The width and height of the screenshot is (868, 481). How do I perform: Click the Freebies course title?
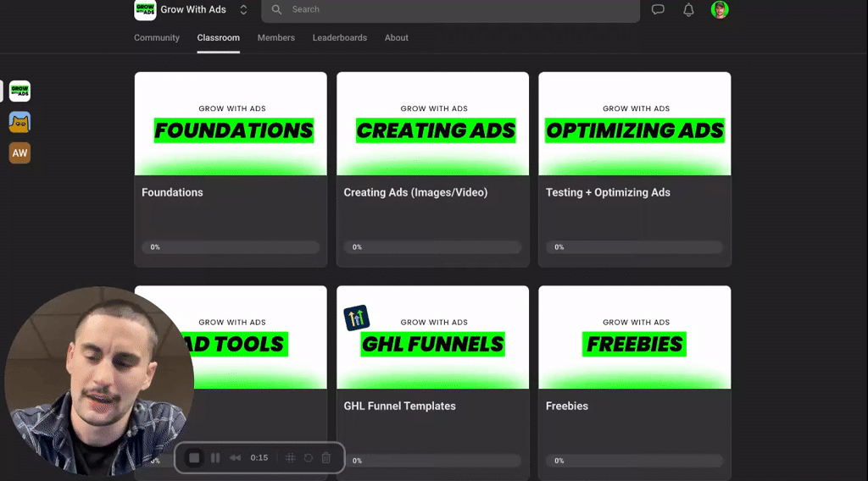(567, 406)
